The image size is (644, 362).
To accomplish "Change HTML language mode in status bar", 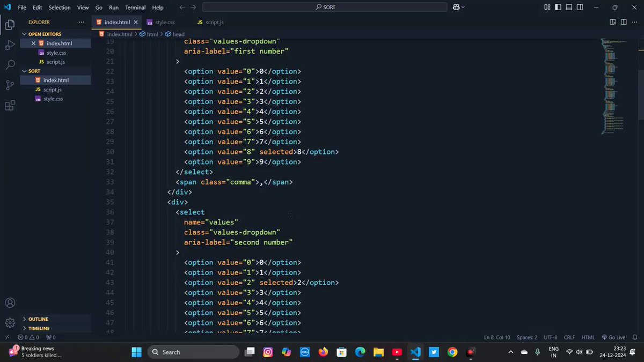I will pos(588,337).
